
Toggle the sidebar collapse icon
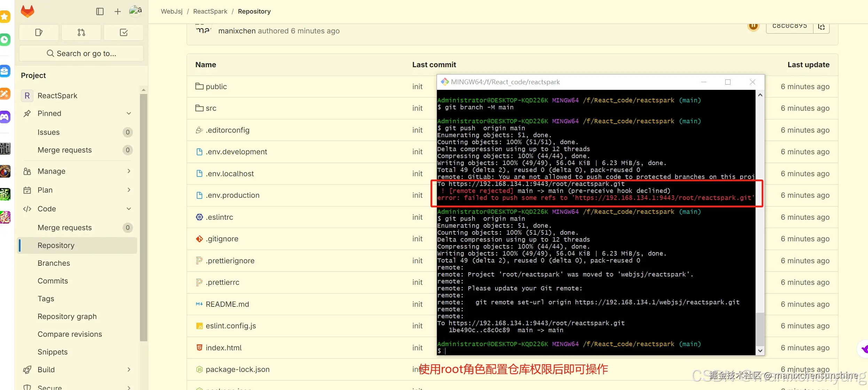[100, 11]
